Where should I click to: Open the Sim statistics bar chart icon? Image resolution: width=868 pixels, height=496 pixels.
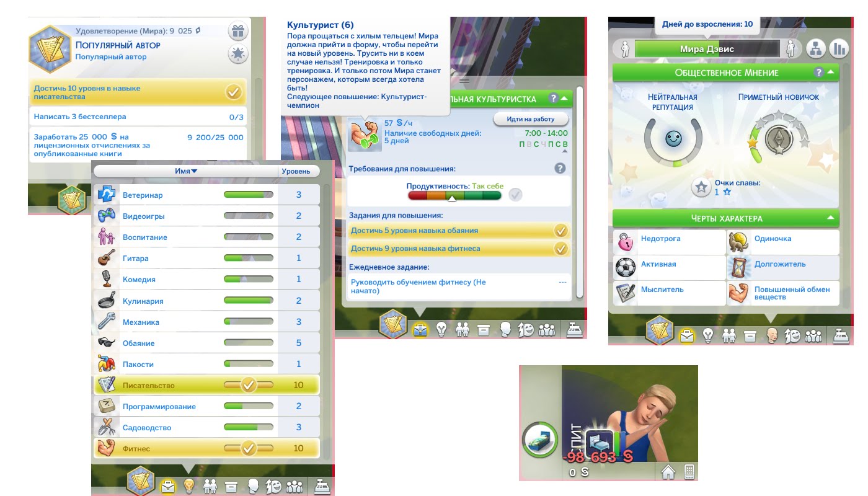[839, 48]
